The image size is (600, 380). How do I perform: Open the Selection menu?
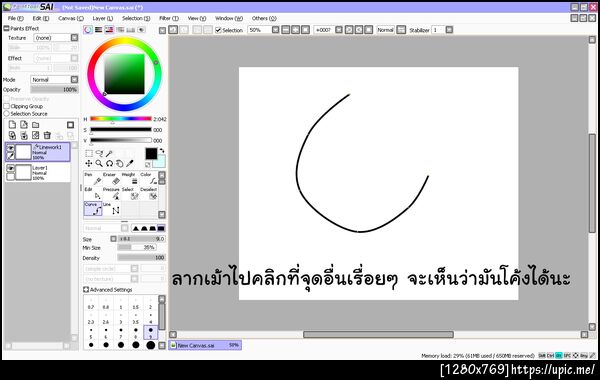136,18
